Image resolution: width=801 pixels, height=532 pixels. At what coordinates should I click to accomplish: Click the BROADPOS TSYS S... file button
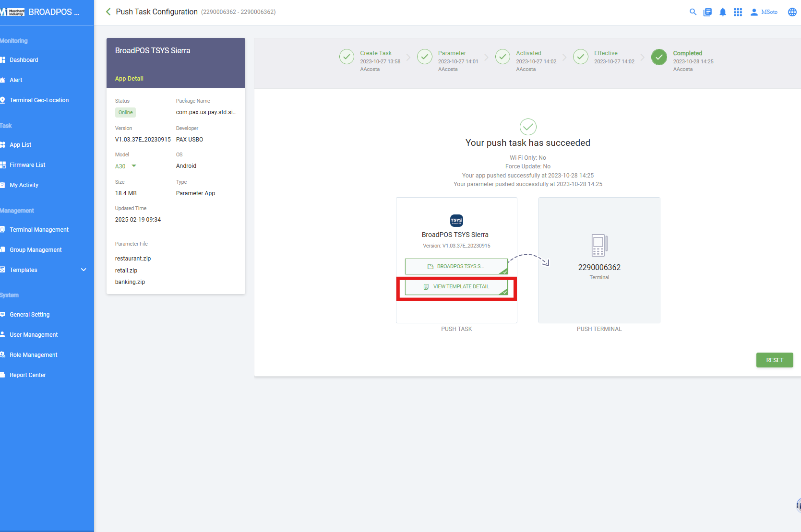pos(456,266)
